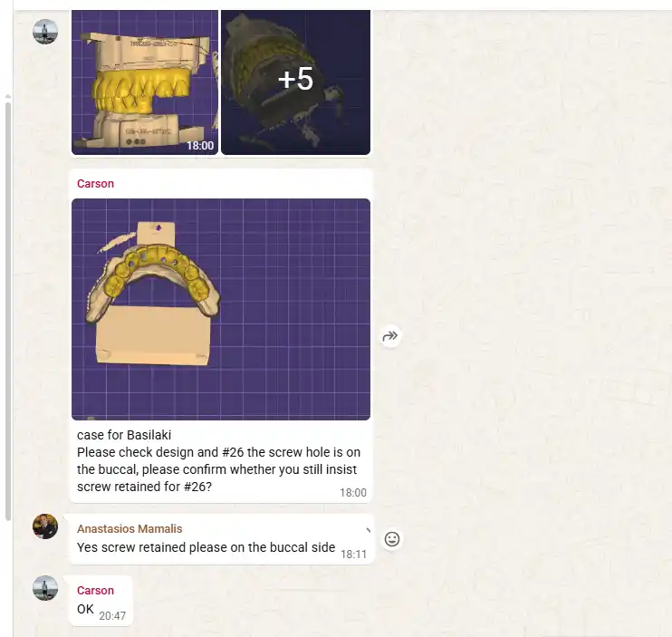Click the Carson name above the OK message
The height and width of the screenshot is (637, 672).
point(95,591)
